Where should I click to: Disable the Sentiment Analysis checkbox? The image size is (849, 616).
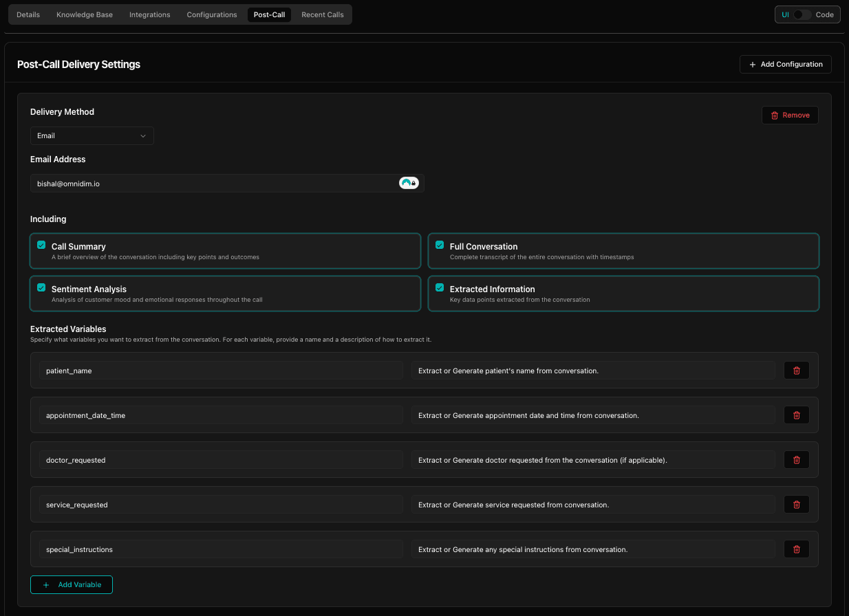[41, 287]
